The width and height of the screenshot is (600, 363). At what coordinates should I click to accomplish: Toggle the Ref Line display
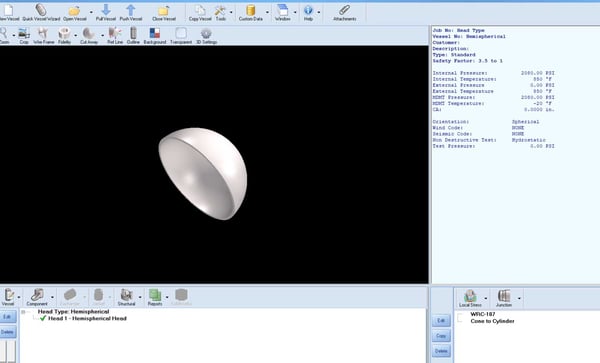point(115,35)
